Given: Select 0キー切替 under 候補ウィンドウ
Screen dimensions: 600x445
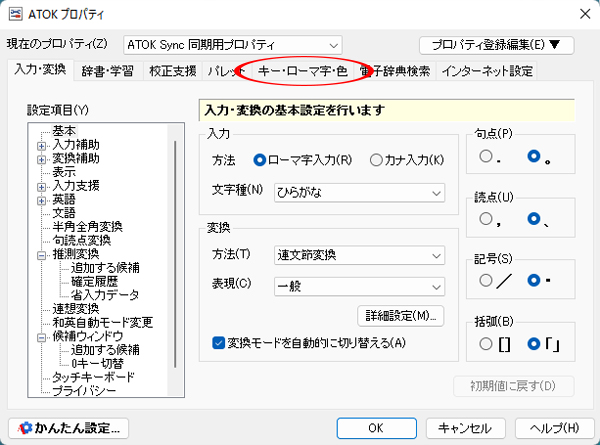Looking at the screenshot, I should point(97,363).
